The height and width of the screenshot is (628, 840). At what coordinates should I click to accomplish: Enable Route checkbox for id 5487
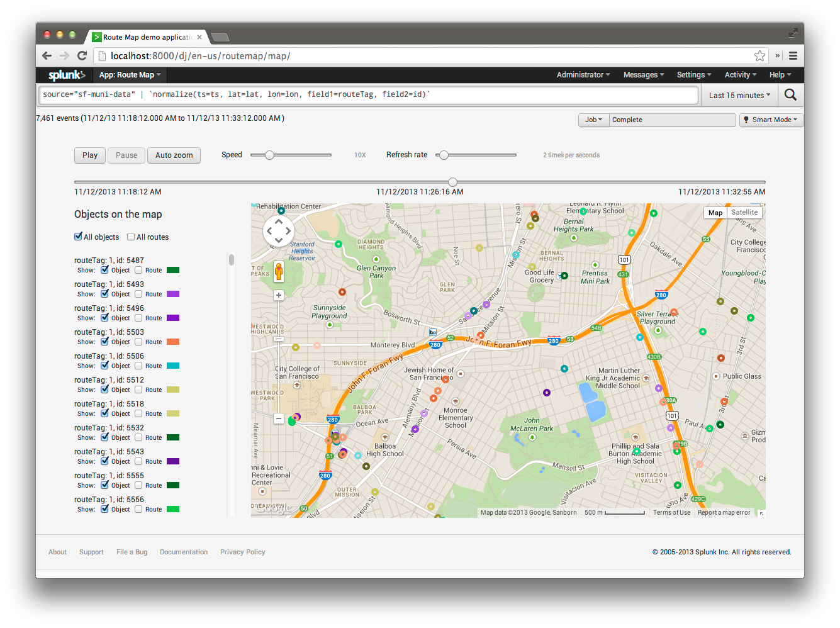pyautogui.click(x=138, y=270)
